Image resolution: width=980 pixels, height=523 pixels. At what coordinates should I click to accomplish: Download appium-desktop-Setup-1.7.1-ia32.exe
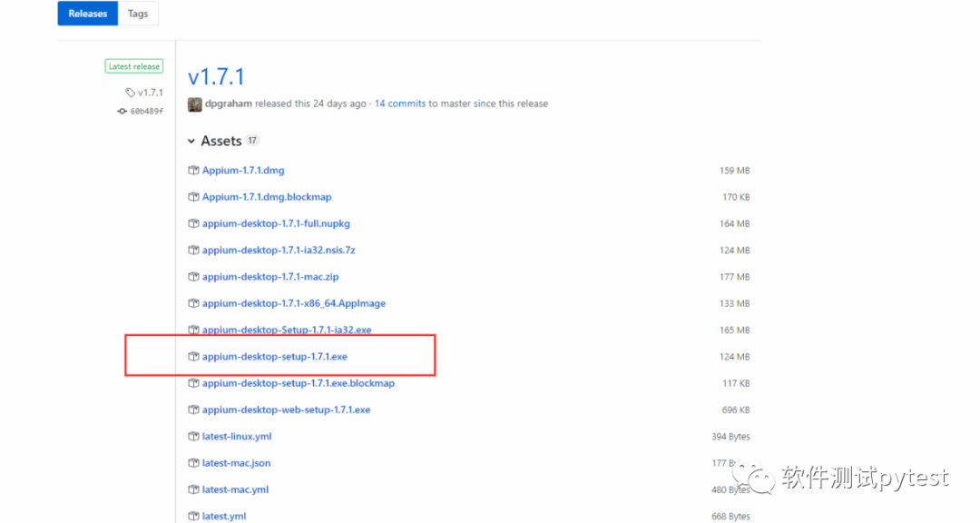287,330
